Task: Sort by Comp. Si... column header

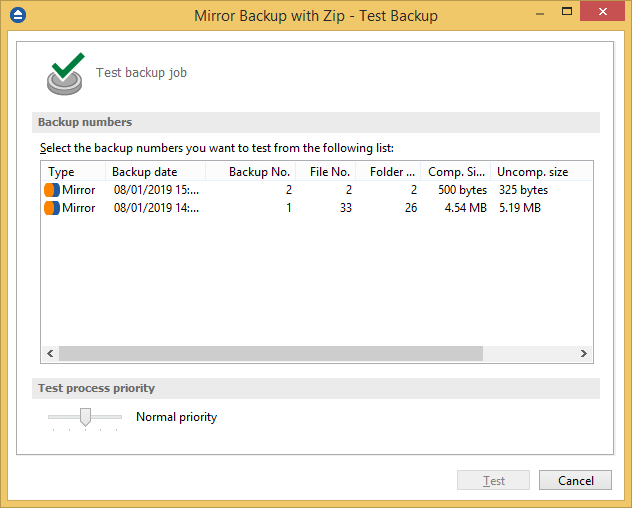Action: pos(455,172)
